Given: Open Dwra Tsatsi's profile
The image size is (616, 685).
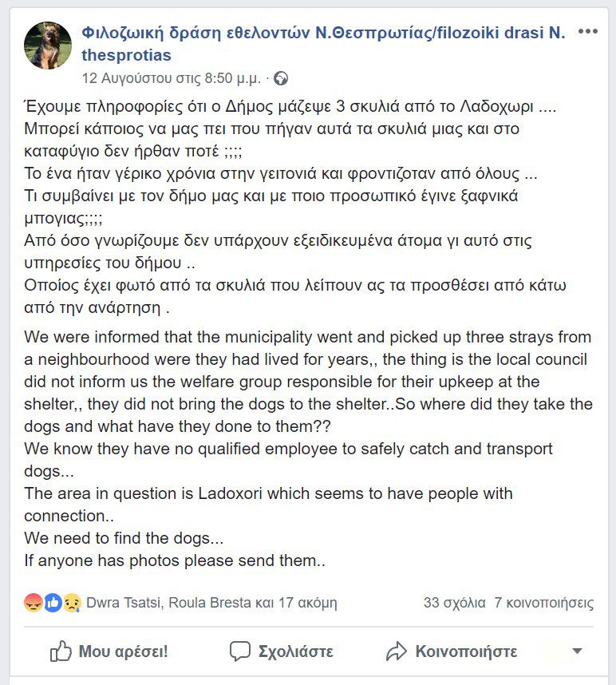Looking at the screenshot, I should [124, 602].
